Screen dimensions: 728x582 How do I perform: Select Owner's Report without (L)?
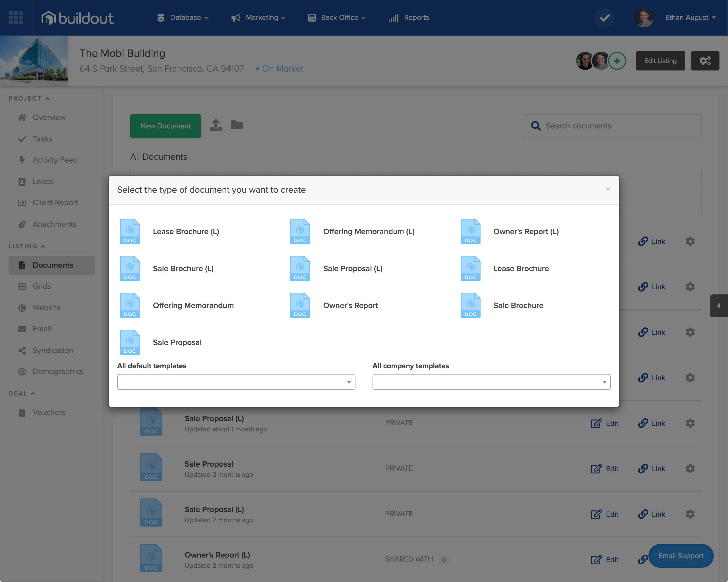pos(334,305)
